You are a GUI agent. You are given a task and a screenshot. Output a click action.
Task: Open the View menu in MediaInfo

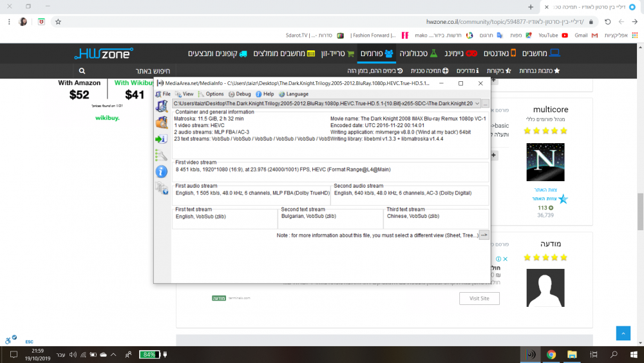(x=184, y=94)
